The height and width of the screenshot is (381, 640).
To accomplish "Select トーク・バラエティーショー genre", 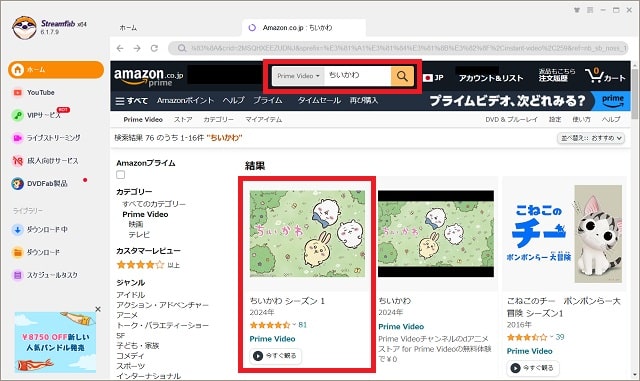I will (x=162, y=325).
